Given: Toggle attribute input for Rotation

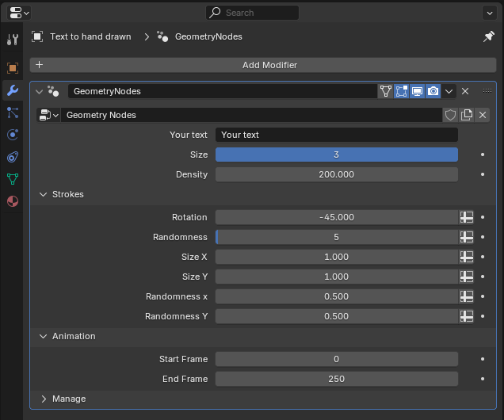Looking at the screenshot, I should (x=467, y=217).
